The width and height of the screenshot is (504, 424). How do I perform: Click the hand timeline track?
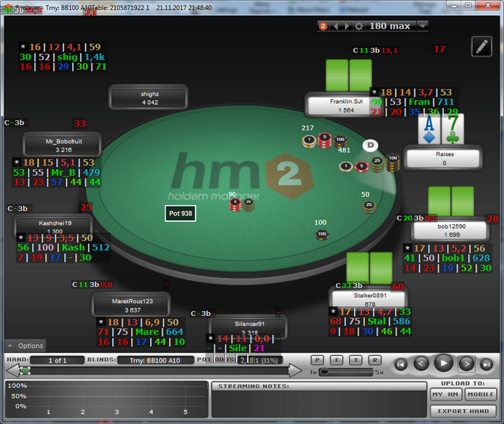(x=154, y=371)
